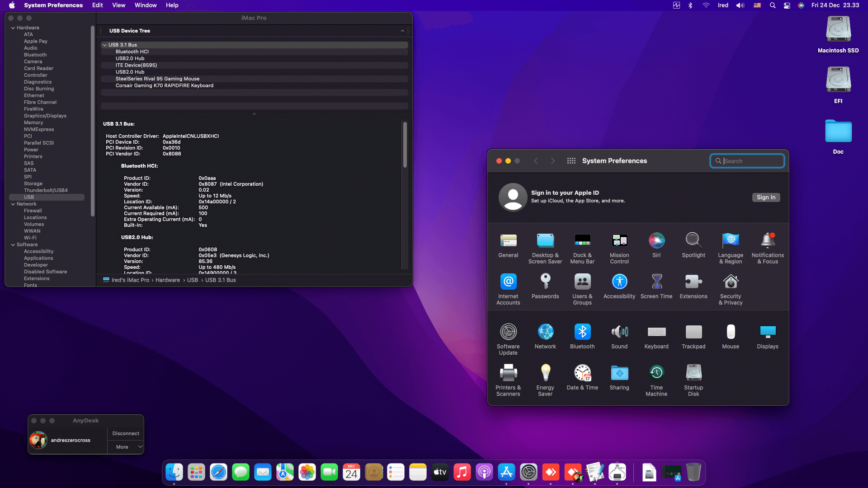Open the Bluetooth preferences pane
Screen dimensions: 868x488
tap(582, 337)
